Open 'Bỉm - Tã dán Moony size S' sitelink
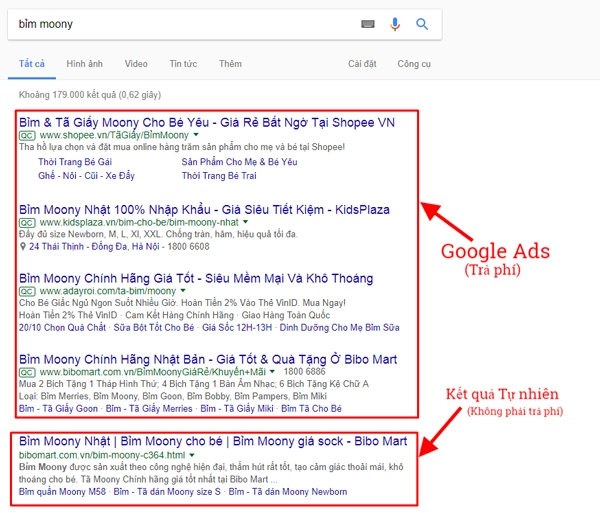Image resolution: width=600 pixels, height=513 pixels. [x=167, y=492]
